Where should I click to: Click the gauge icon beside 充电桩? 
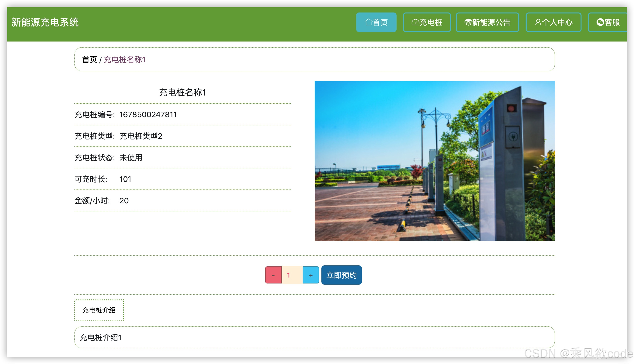(x=415, y=22)
